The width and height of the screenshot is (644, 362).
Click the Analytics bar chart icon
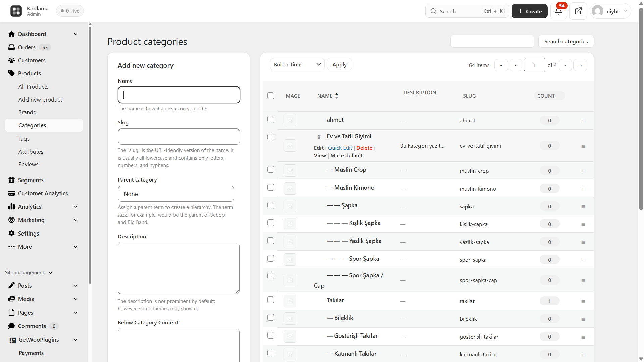pyautogui.click(x=12, y=207)
